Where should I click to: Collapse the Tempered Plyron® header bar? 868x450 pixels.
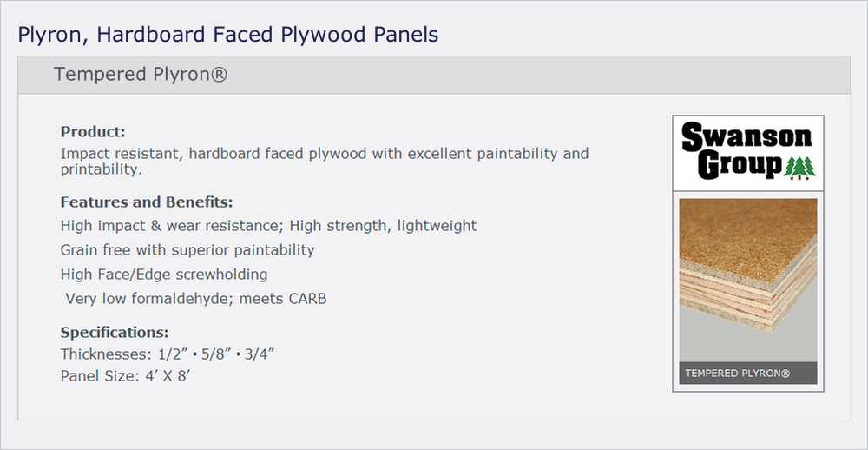point(434,74)
